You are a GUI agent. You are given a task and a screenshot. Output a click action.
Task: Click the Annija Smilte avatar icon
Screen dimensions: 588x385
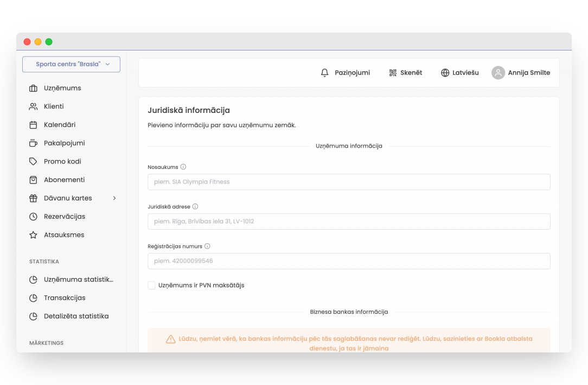[x=498, y=73]
